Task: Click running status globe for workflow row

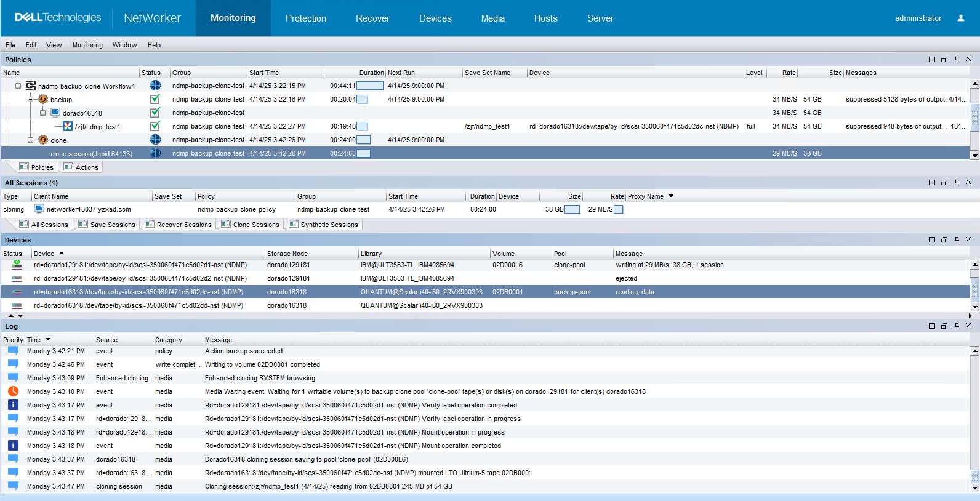Action: click(155, 86)
